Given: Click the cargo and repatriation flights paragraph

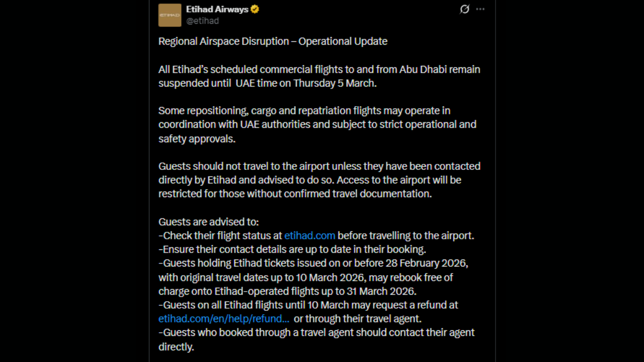Looking at the screenshot, I should click(317, 124).
